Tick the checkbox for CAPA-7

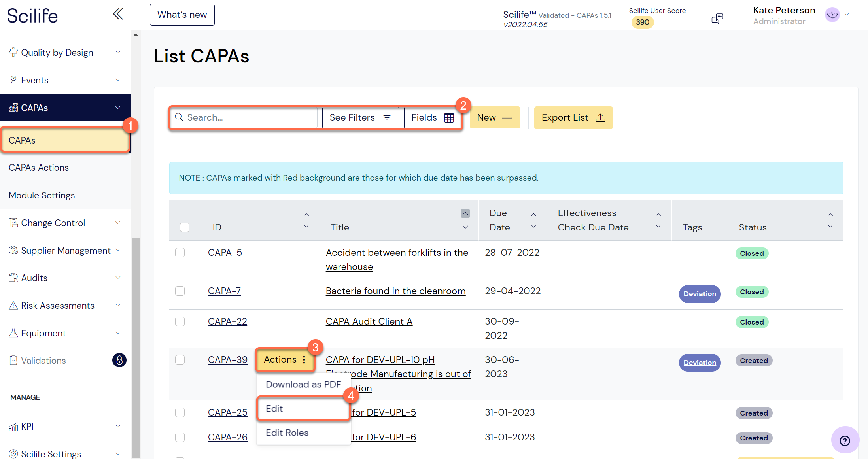tap(180, 291)
